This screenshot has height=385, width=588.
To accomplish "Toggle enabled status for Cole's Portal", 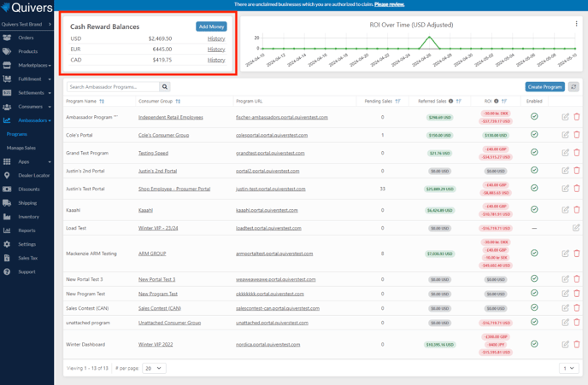I will coord(534,134).
